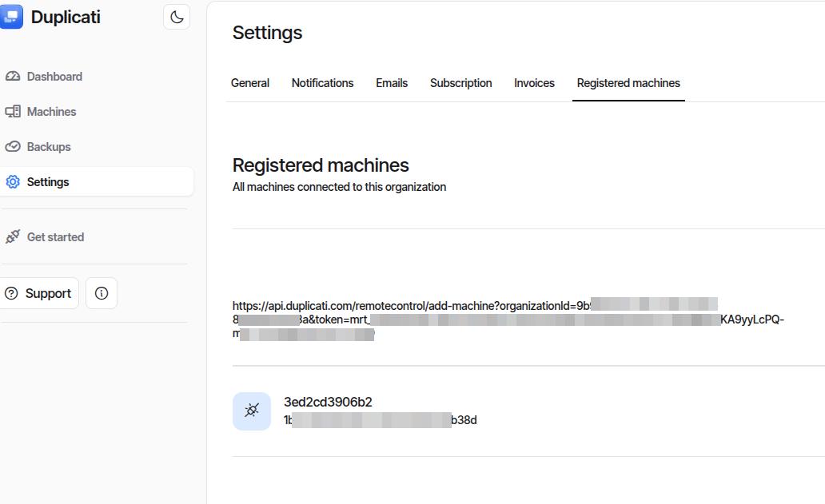Switch to the Notifications tab

(x=322, y=83)
